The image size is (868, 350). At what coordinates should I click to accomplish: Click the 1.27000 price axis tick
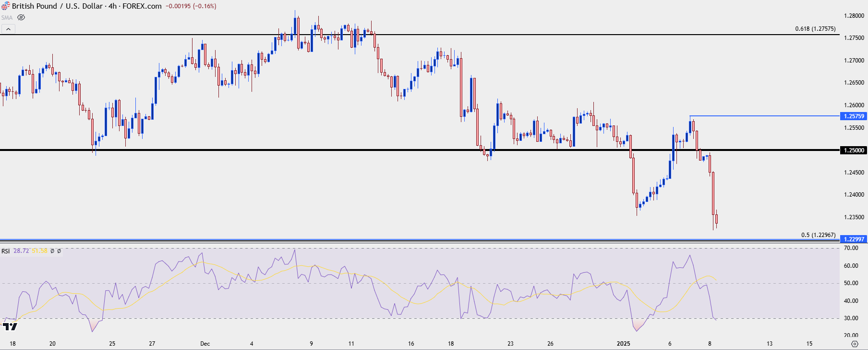(x=854, y=61)
